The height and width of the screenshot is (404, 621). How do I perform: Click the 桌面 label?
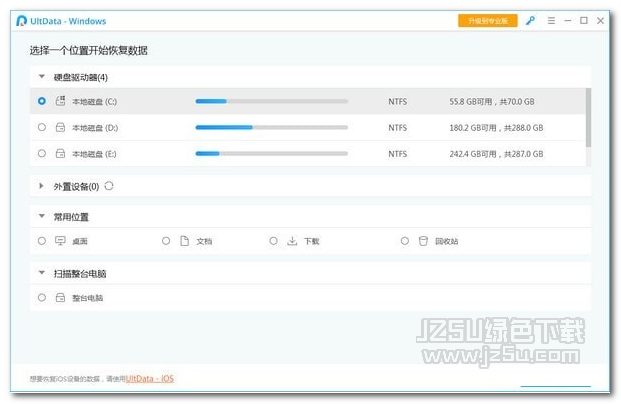[x=80, y=241]
